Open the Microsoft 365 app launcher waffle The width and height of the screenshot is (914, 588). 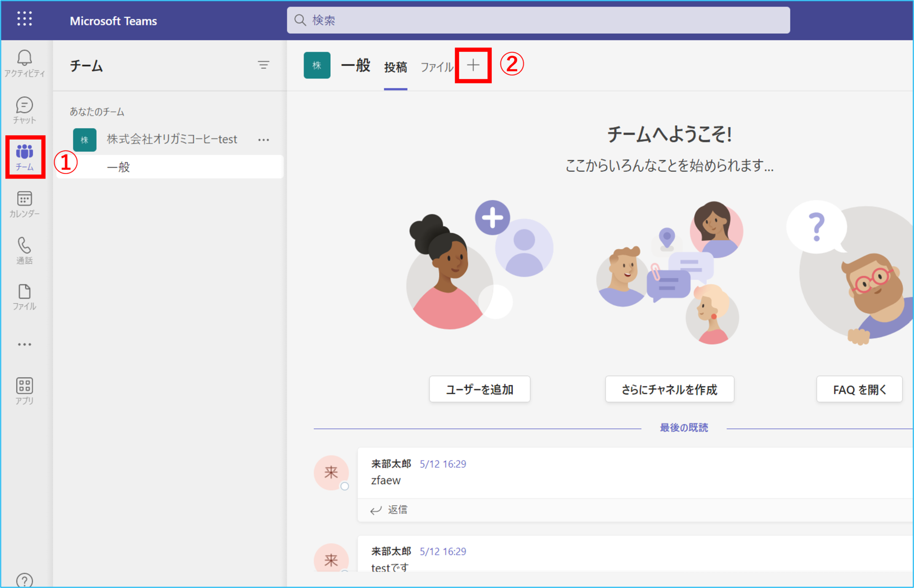[x=25, y=19]
